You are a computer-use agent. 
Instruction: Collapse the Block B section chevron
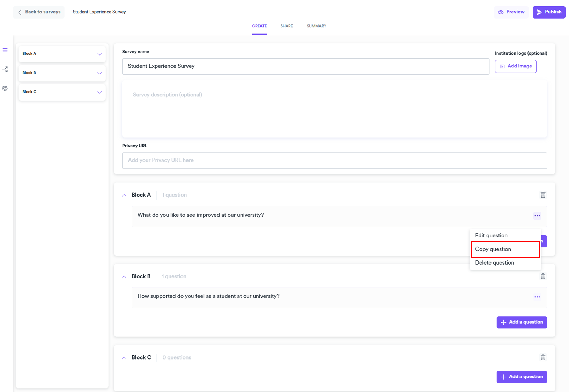coord(124,277)
